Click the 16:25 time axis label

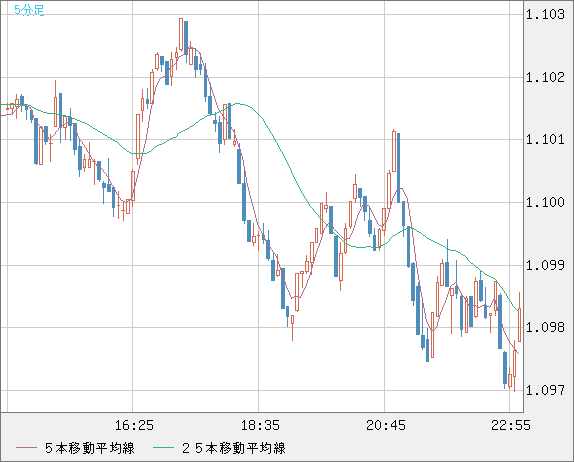pos(134,425)
